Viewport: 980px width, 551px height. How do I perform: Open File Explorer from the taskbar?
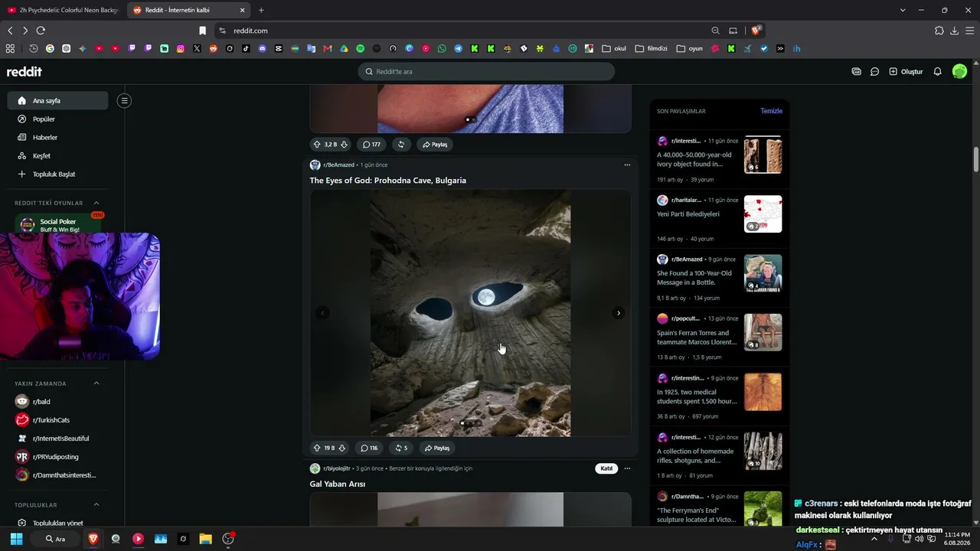[205, 539]
